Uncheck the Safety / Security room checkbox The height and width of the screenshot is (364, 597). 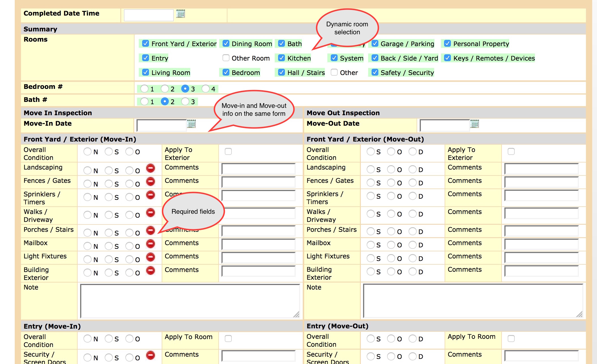tap(375, 72)
